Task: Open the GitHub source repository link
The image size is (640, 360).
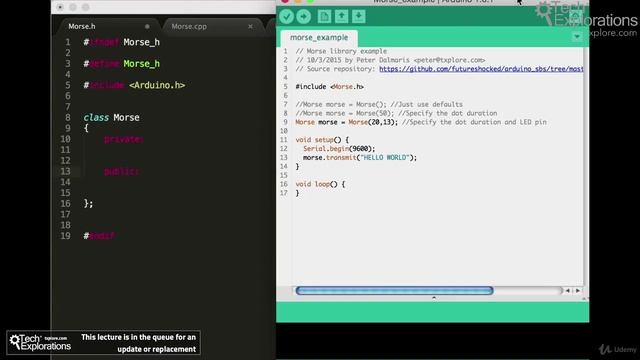Action: [x=481, y=69]
